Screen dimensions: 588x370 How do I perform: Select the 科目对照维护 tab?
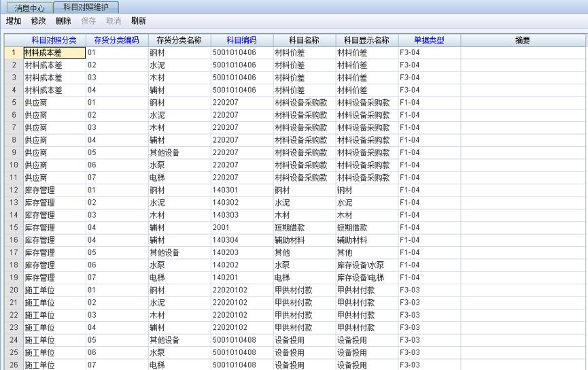(x=86, y=7)
